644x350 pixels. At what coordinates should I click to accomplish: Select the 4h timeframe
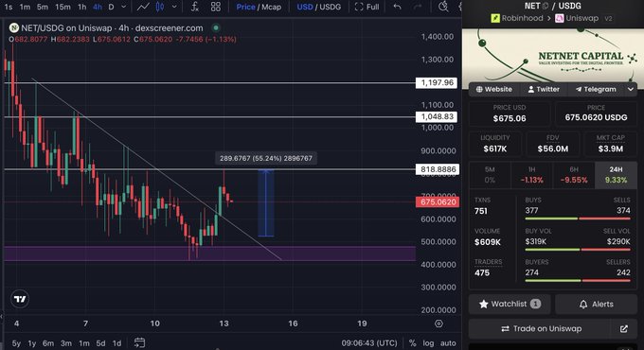98,7
